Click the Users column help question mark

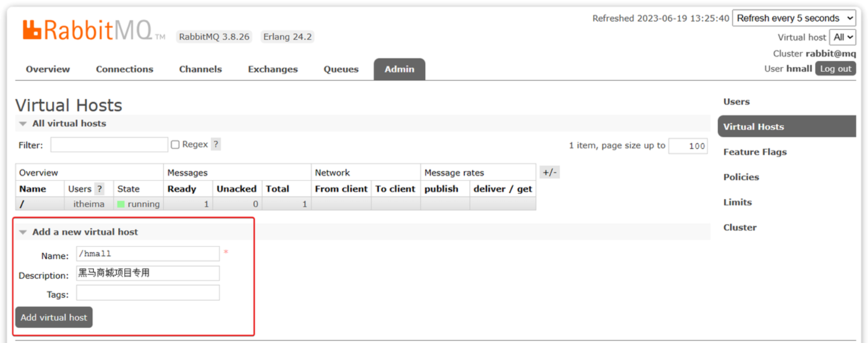pyautogui.click(x=100, y=189)
